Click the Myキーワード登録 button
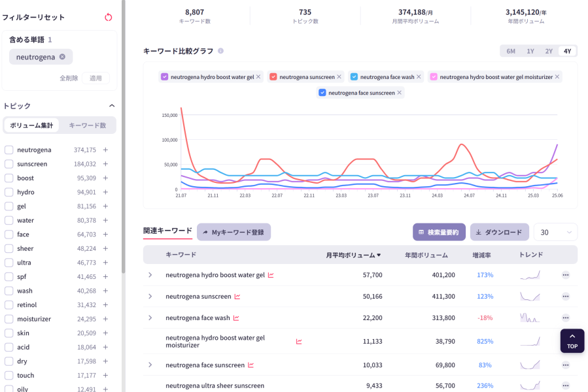The height and width of the screenshot is (392, 588). [233, 233]
